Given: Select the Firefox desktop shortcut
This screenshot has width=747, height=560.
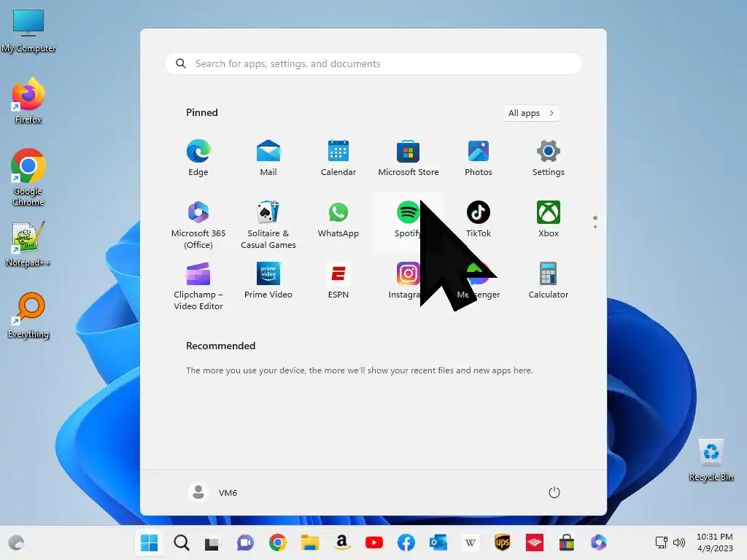Looking at the screenshot, I should 28,101.
